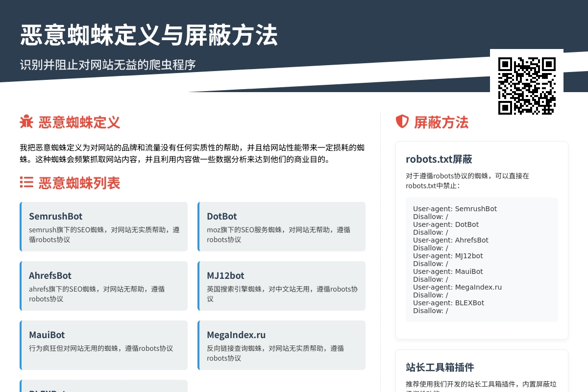This screenshot has height=392, width=588.
Task: Select the MegaIndex.ru card title
Action: pos(236,335)
